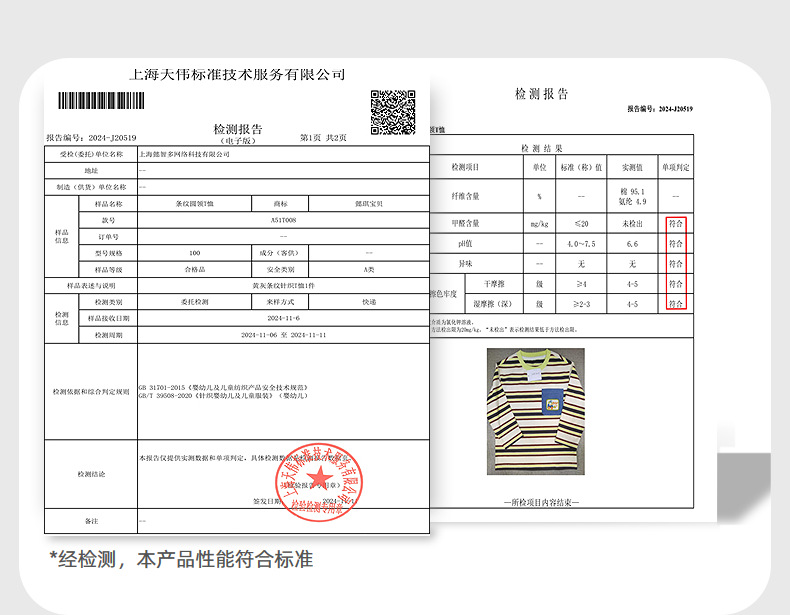Click the 样品接收日期 label cell

(x=108, y=318)
